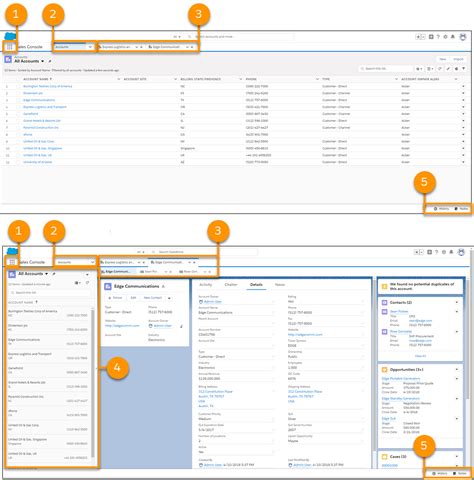Open Edge SLA opportunity link

tap(389, 419)
